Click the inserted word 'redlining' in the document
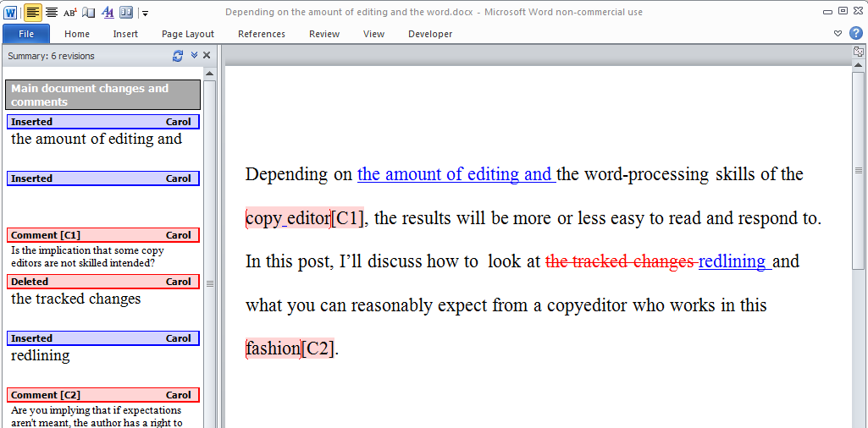Image resolution: width=868 pixels, height=428 pixels. (x=733, y=261)
